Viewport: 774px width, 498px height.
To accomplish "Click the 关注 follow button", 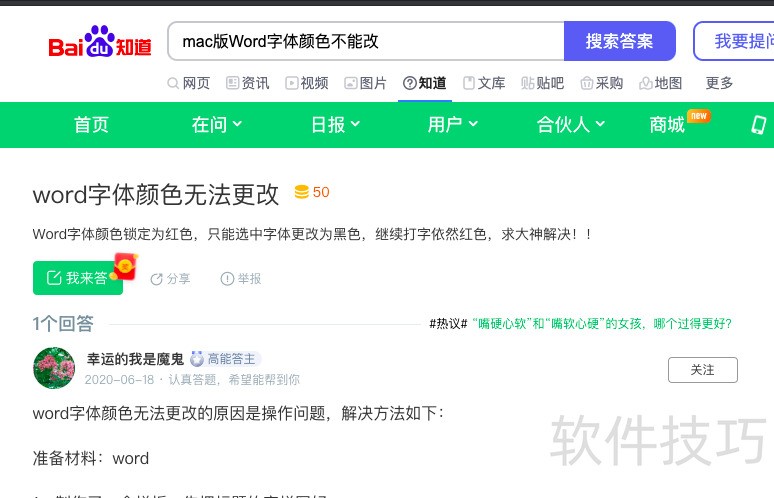I will coord(703,370).
